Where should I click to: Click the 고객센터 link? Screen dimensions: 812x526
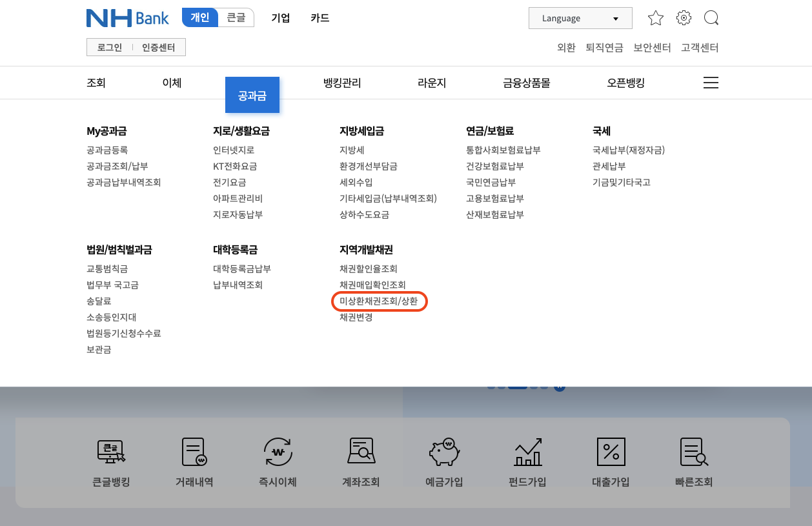(x=699, y=47)
